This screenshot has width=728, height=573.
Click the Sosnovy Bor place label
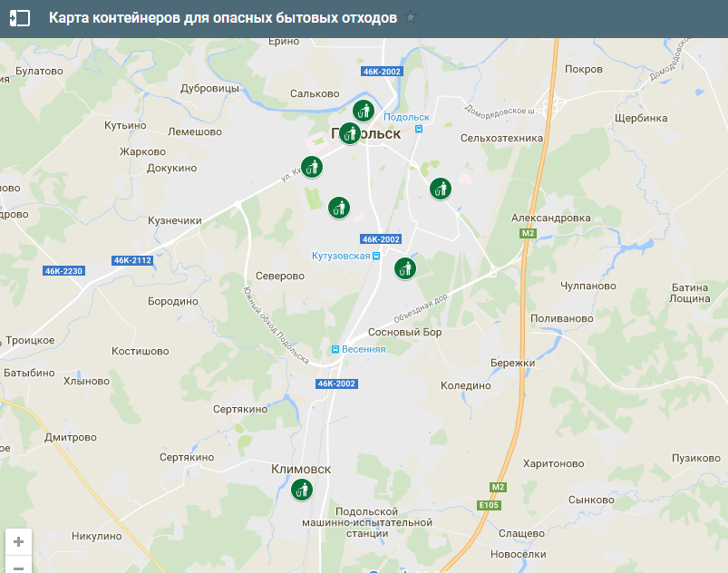coord(406,333)
